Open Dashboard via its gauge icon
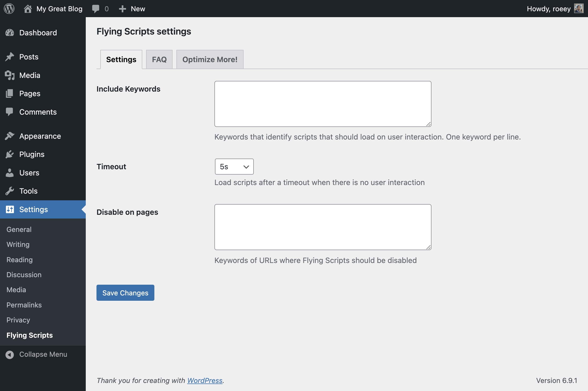The width and height of the screenshot is (588, 391). (10, 33)
